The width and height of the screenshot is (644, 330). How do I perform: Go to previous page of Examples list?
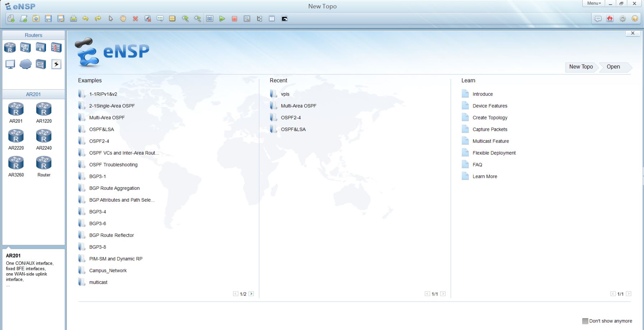pyautogui.click(x=236, y=294)
